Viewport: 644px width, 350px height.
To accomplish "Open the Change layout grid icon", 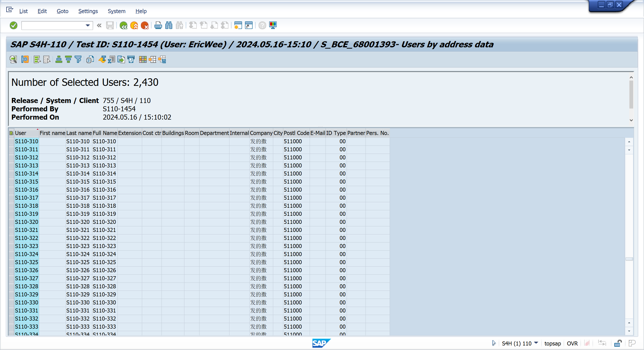I will (143, 60).
